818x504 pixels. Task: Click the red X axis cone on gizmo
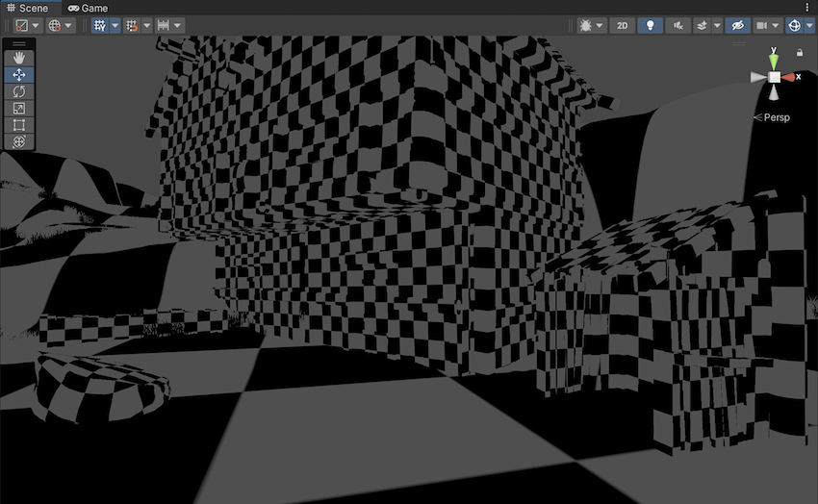tap(790, 77)
